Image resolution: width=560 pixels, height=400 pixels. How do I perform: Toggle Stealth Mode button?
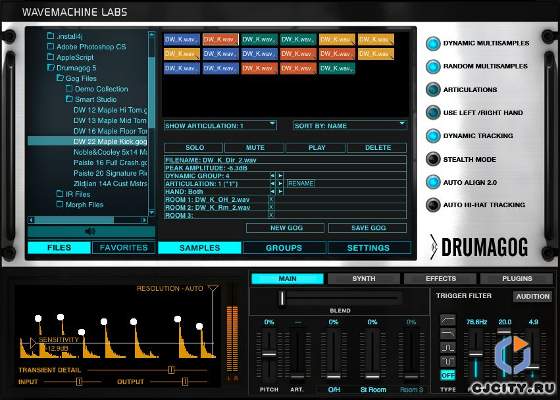click(x=433, y=159)
